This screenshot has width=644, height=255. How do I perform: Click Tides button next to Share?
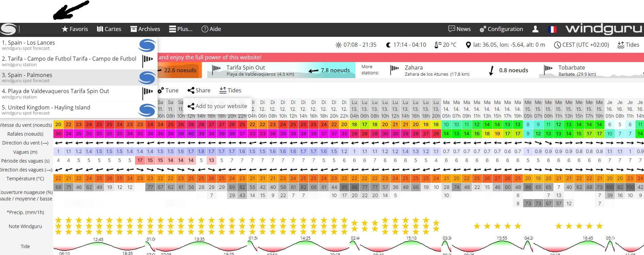(230, 91)
